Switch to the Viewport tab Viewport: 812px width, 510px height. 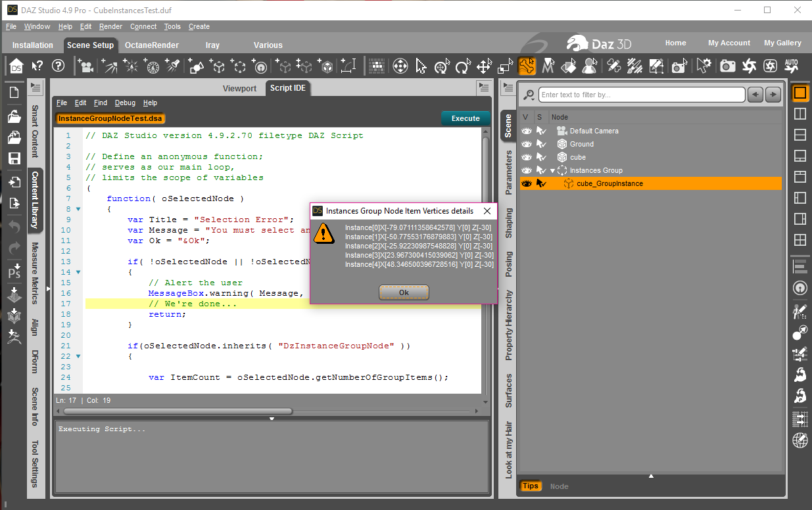[239, 88]
